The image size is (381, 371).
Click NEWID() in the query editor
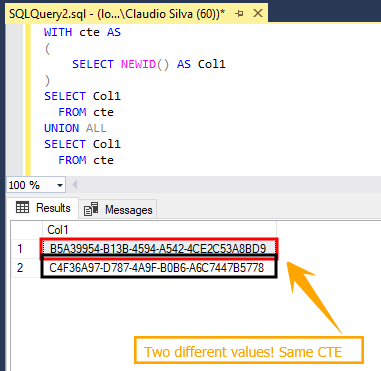[x=145, y=64]
